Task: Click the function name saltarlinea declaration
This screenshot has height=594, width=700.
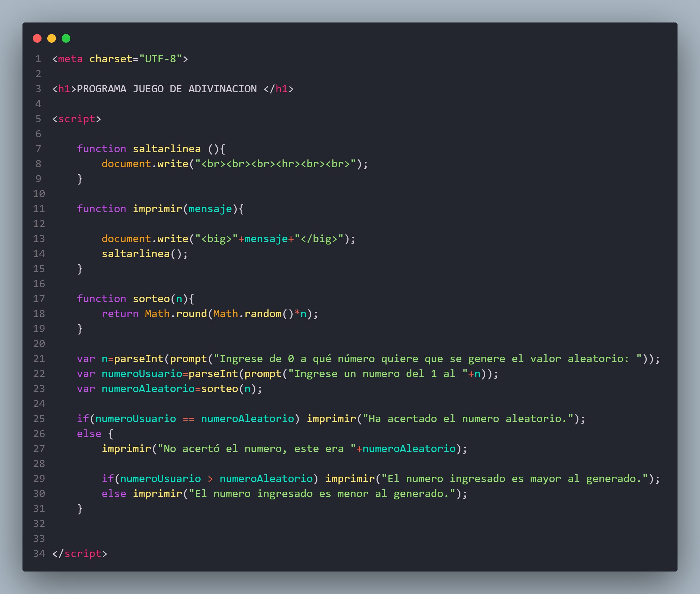Action: click(167, 149)
